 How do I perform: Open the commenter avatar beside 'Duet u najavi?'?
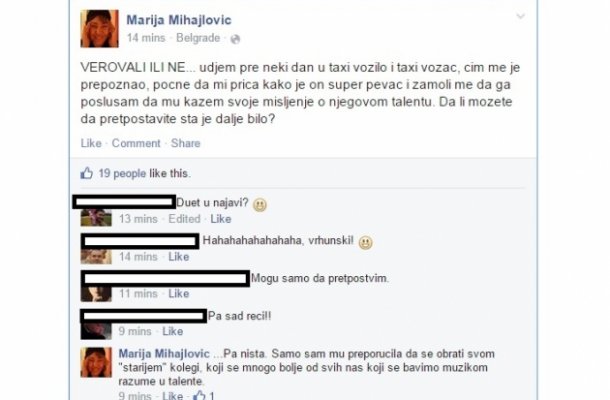[x=96, y=218]
